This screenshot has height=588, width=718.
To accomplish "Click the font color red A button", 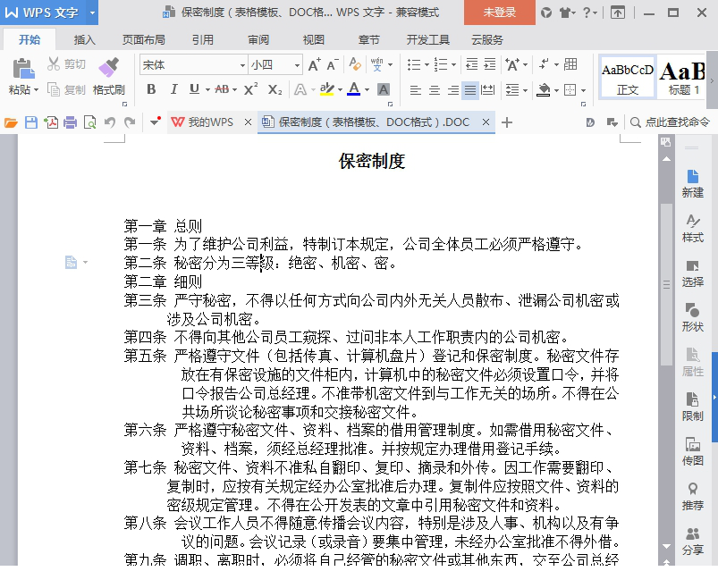I will pyautogui.click(x=354, y=89).
